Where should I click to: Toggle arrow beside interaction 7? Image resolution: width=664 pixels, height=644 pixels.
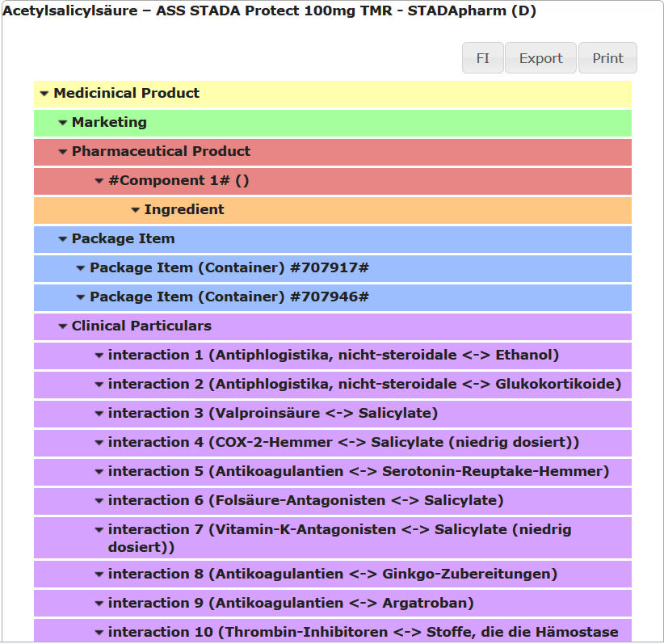(99, 529)
